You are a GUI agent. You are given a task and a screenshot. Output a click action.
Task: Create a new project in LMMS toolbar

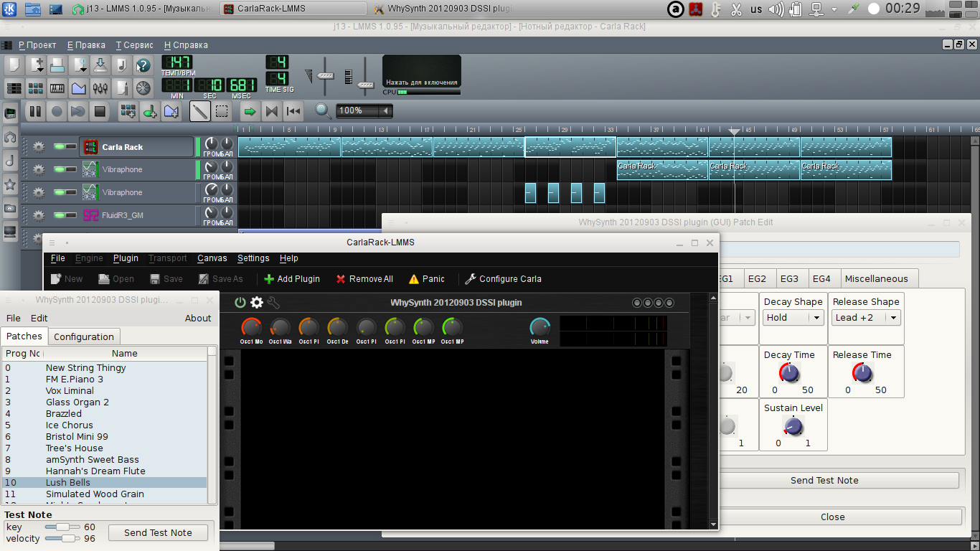[x=14, y=65]
